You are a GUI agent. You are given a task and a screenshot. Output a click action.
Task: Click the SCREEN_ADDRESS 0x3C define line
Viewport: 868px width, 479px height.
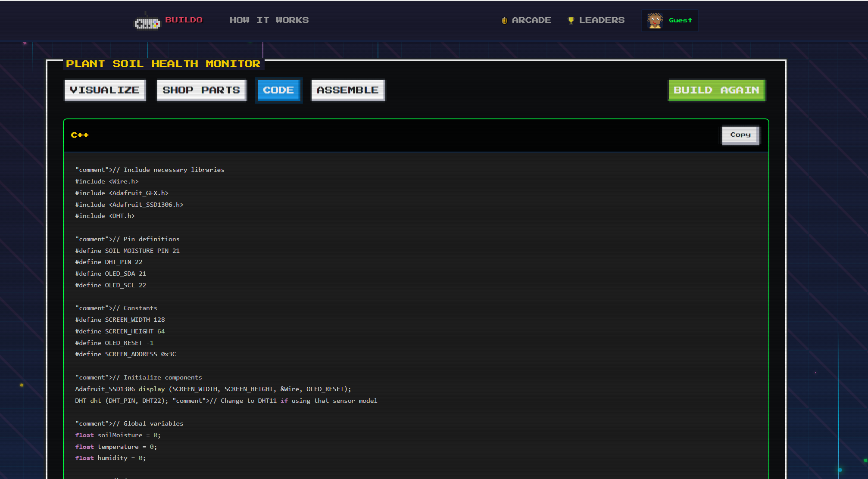[125, 354]
